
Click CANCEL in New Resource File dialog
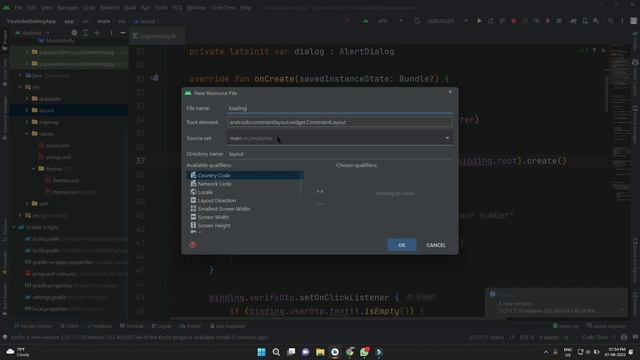click(x=436, y=245)
